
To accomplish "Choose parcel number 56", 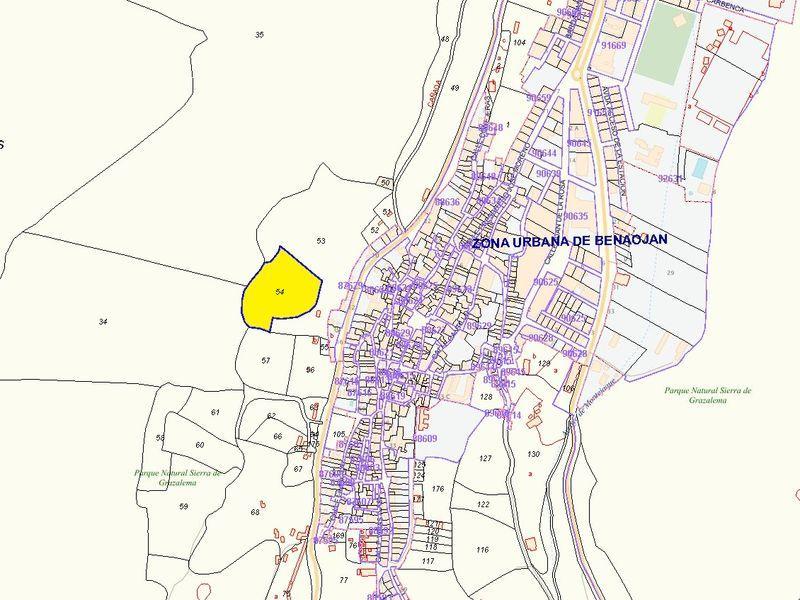I will (x=310, y=370).
